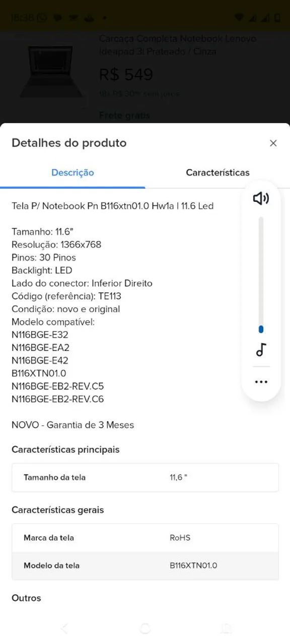Select the Descrição tab
Image resolution: width=290 pixels, height=644 pixels.
point(72,173)
